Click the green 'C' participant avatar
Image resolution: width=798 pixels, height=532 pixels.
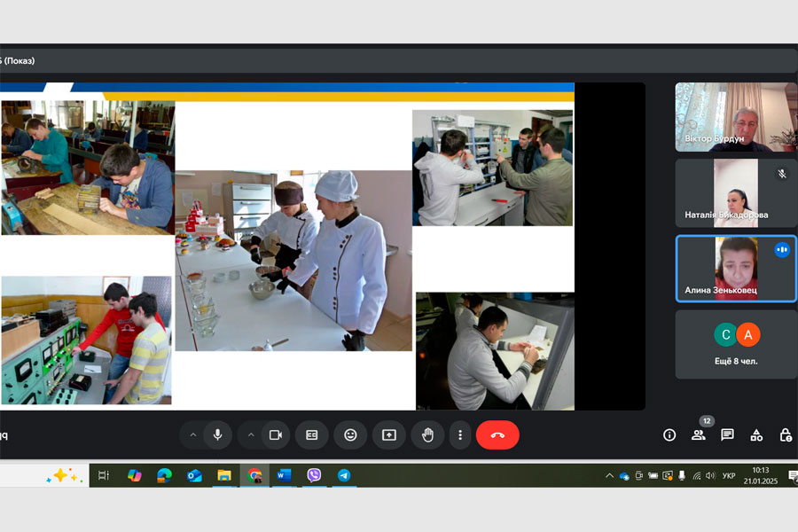[725, 334]
